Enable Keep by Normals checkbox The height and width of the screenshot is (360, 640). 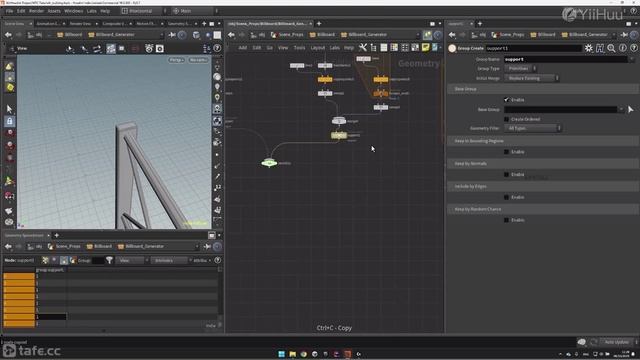click(507, 175)
